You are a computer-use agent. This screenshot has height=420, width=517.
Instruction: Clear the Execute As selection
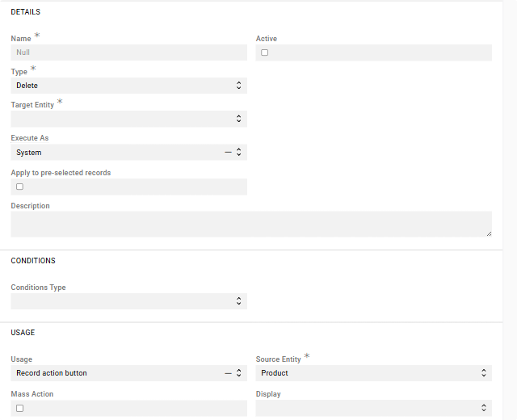(228, 152)
